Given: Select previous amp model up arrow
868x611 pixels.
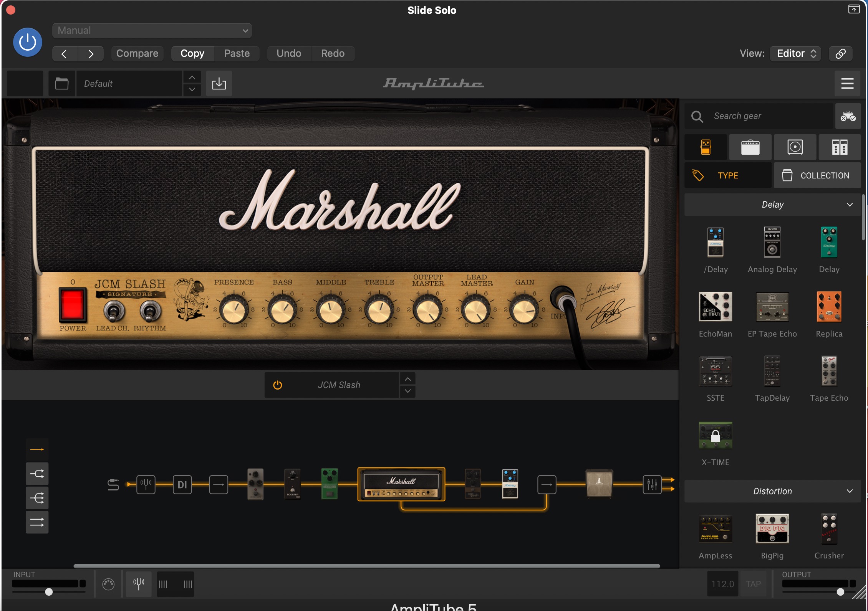Looking at the screenshot, I should (x=407, y=379).
